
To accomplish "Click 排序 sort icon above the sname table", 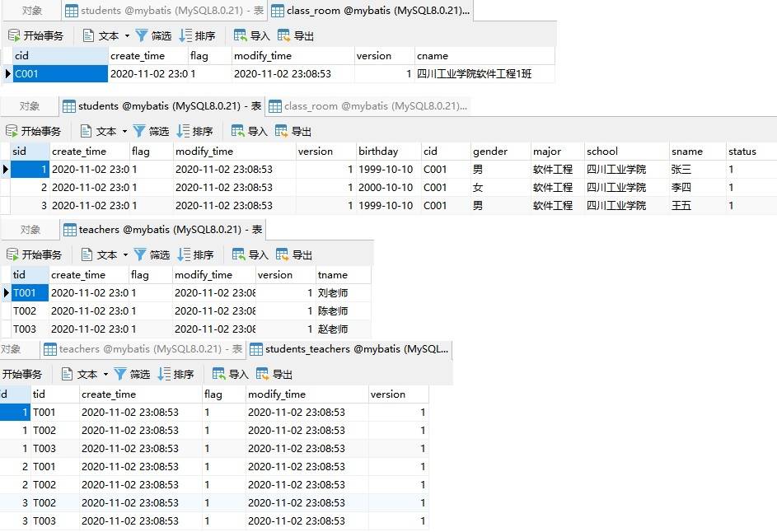I will 184,131.
